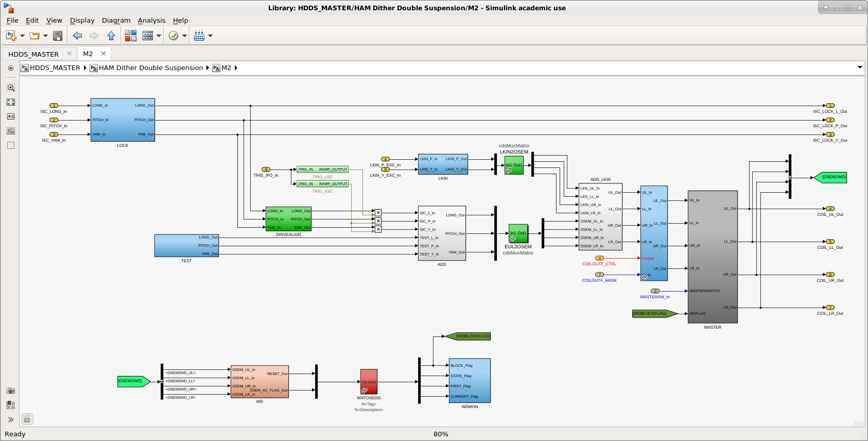This screenshot has height=441, width=868.
Task: Select the green DRIVEALIGN block
Action: (x=288, y=219)
